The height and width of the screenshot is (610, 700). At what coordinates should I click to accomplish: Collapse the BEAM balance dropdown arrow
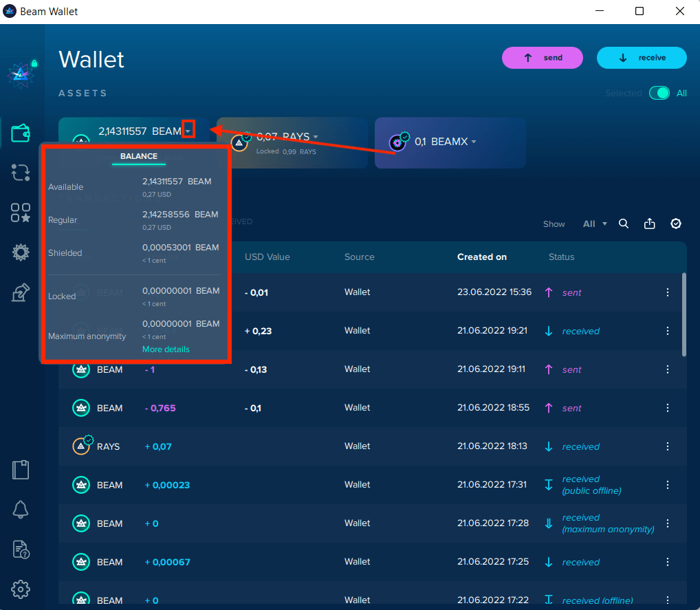tap(188, 130)
